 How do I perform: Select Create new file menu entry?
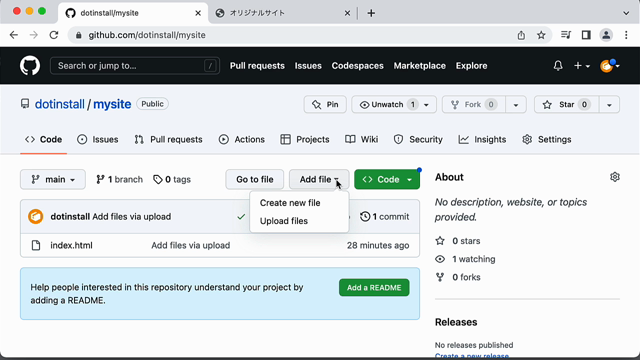(290, 203)
